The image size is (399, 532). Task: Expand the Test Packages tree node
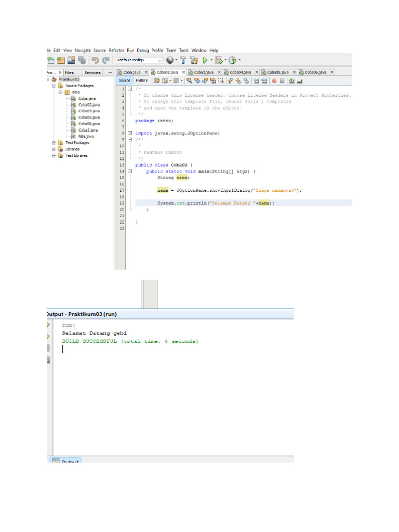coord(54,143)
